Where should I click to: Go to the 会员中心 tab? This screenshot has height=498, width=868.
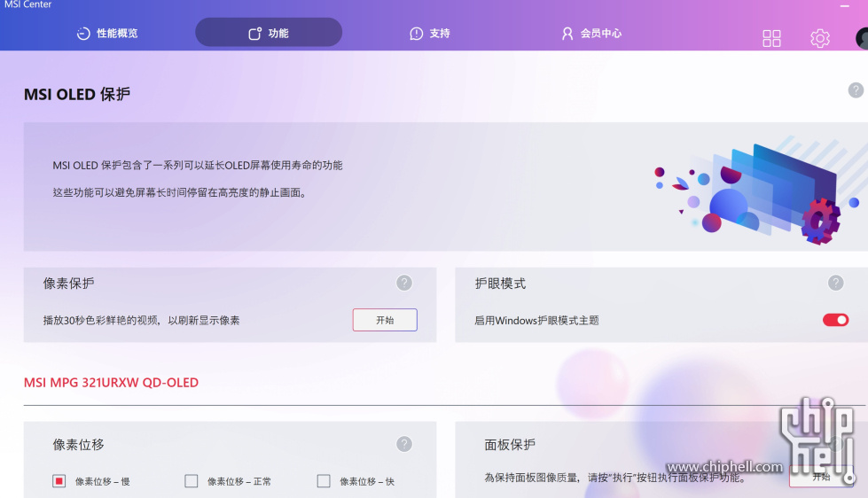pos(591,33)
